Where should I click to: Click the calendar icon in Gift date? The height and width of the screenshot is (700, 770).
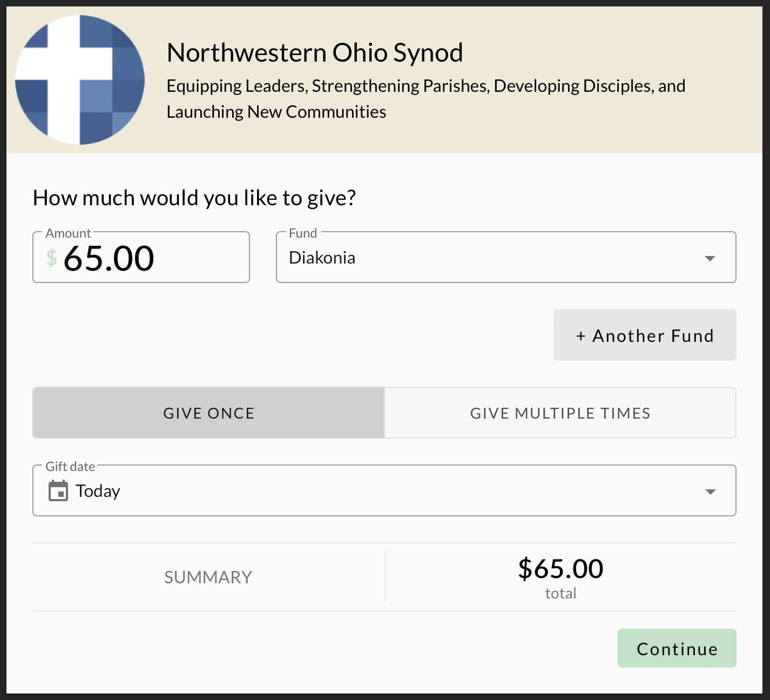pos(58,491)
